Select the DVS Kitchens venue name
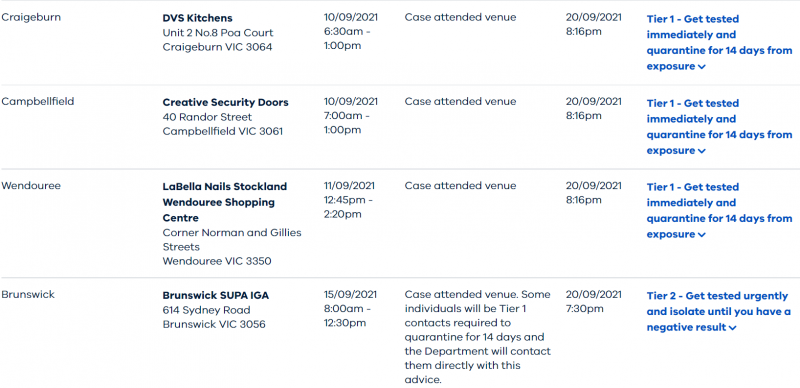 tap(197, 18)
